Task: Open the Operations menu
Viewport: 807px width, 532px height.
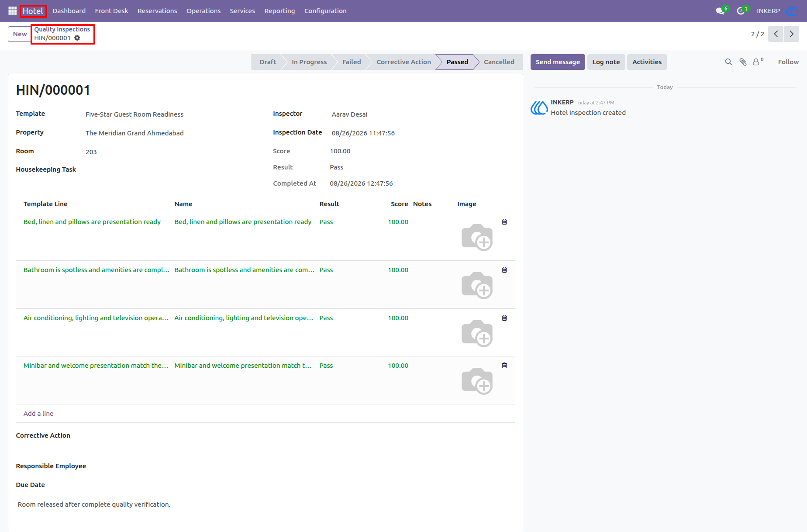Action: click(x=203, y=11)
